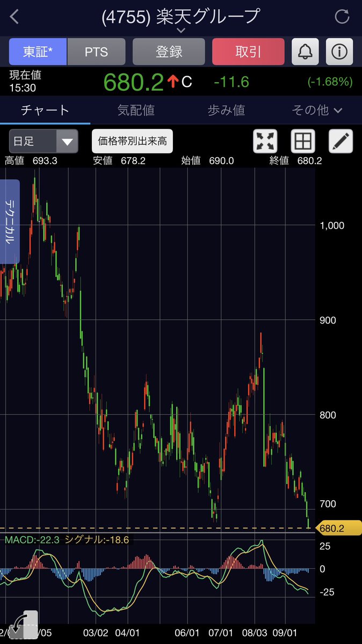Tap the 1,000 price axis label
This screenshot has height=644, width=362.
(x=331, y=226)
